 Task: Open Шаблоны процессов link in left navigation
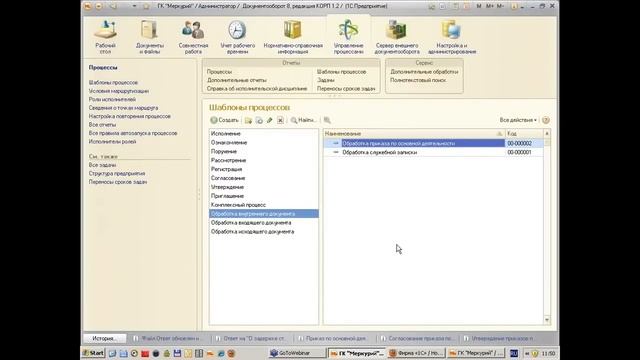point(113,82)
